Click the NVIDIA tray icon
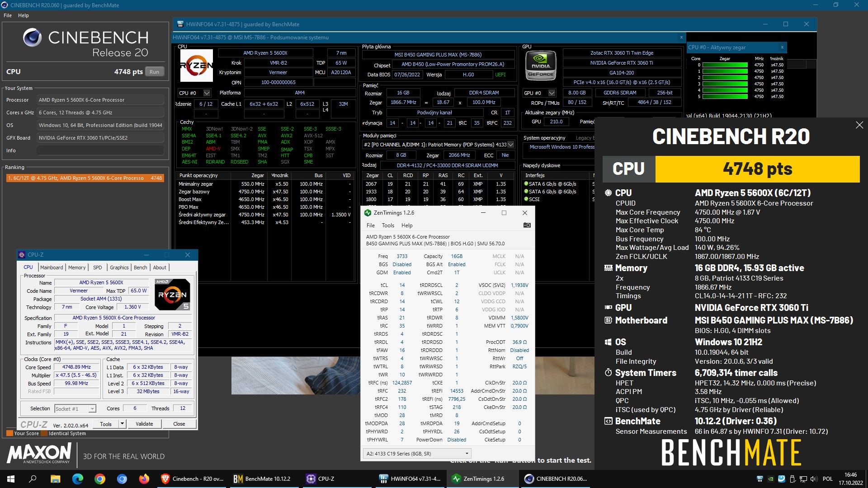 click(x=770, y=479)
